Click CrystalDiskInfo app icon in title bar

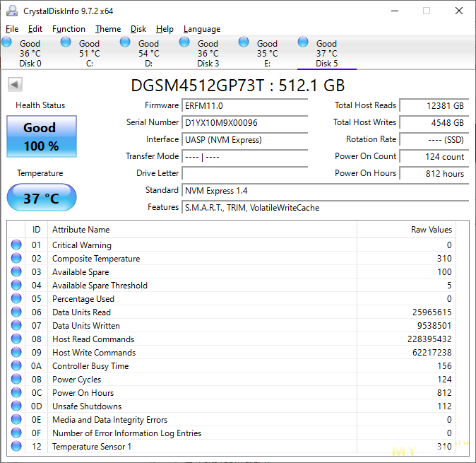tap(12, 11)
